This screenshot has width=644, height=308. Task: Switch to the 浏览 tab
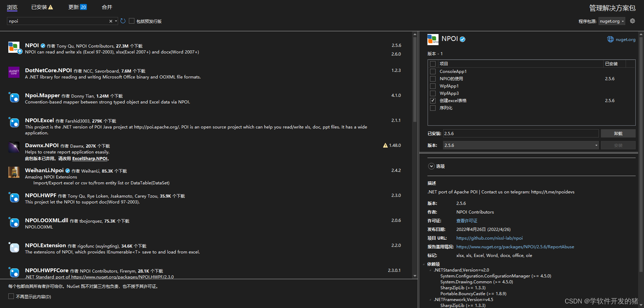pos(12,7)
